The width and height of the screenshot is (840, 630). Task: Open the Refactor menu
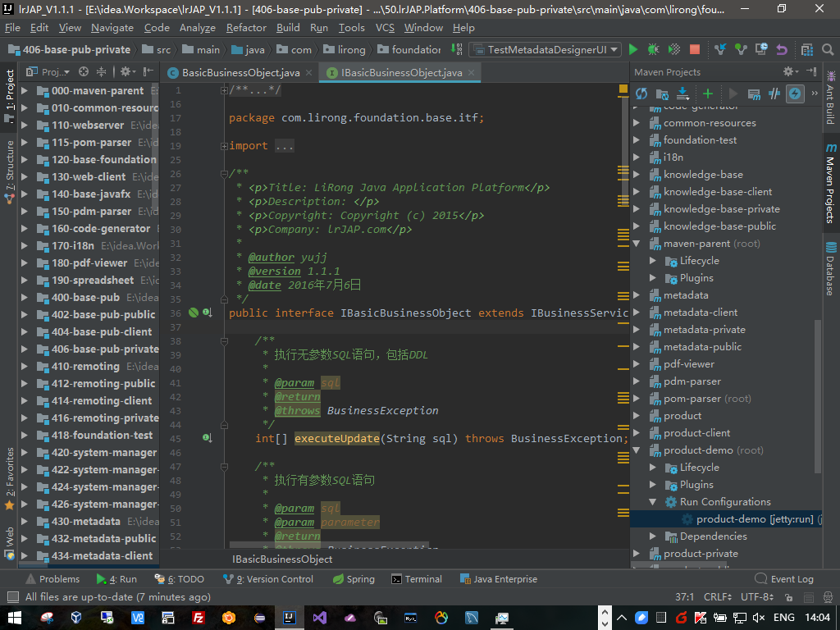click(x=246, y=28)
